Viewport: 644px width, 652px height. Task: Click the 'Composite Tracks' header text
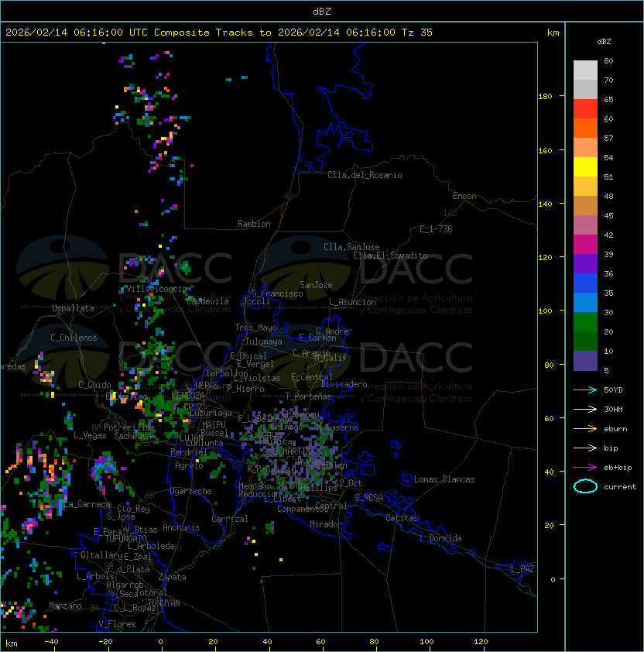click(x=204, y=33)
